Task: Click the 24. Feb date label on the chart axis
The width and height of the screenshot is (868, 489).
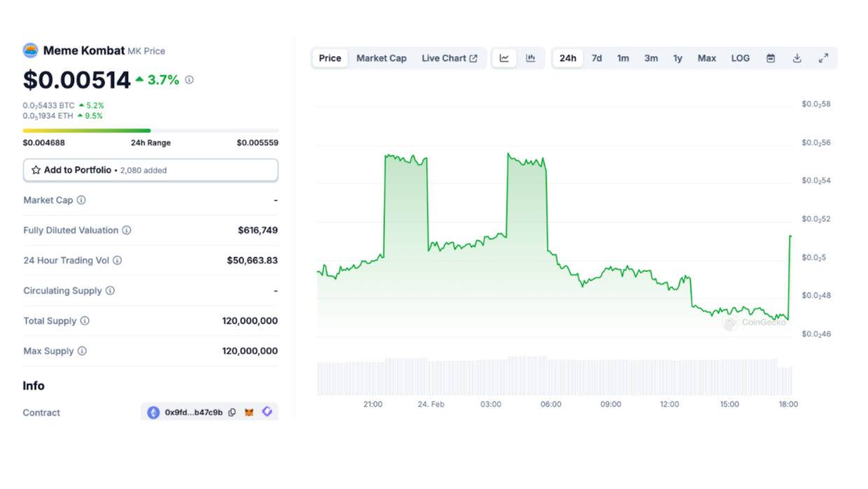Action: [431, 404]
